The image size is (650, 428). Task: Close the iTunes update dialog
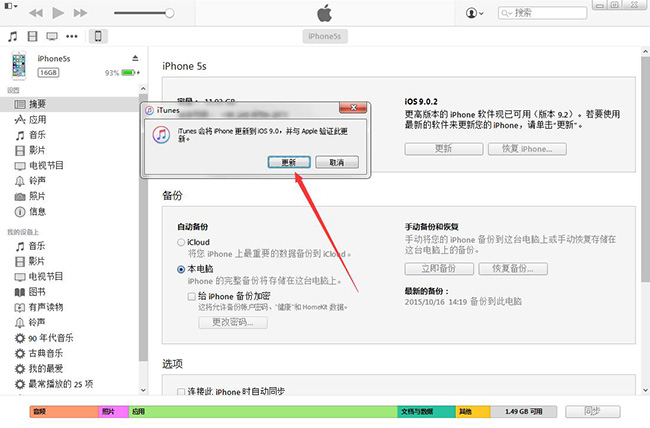pyautogui.click(x=353, y=108)
